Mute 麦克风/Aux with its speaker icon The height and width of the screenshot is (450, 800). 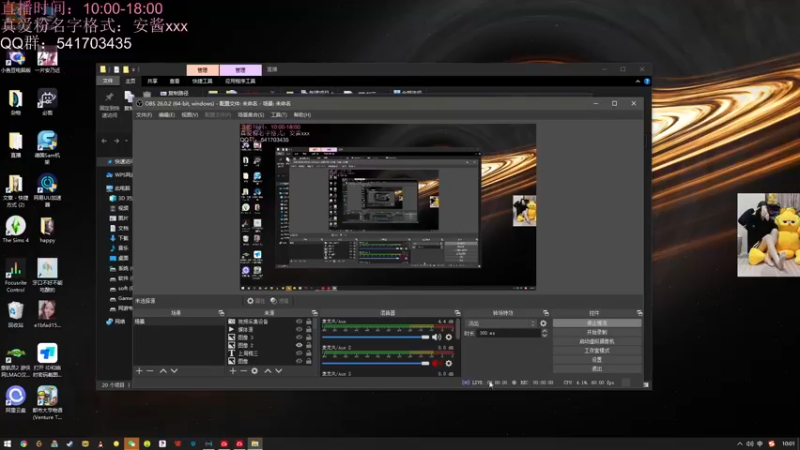click(x=436, y=337)
